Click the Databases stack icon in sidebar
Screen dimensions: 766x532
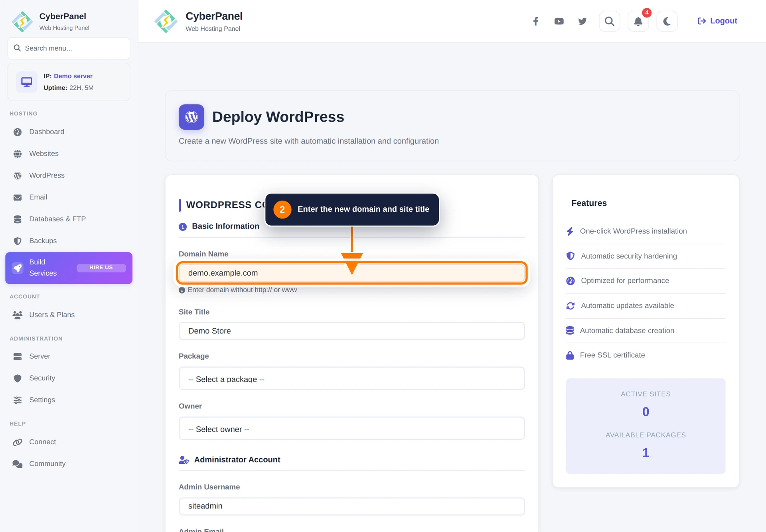point(18,219)
